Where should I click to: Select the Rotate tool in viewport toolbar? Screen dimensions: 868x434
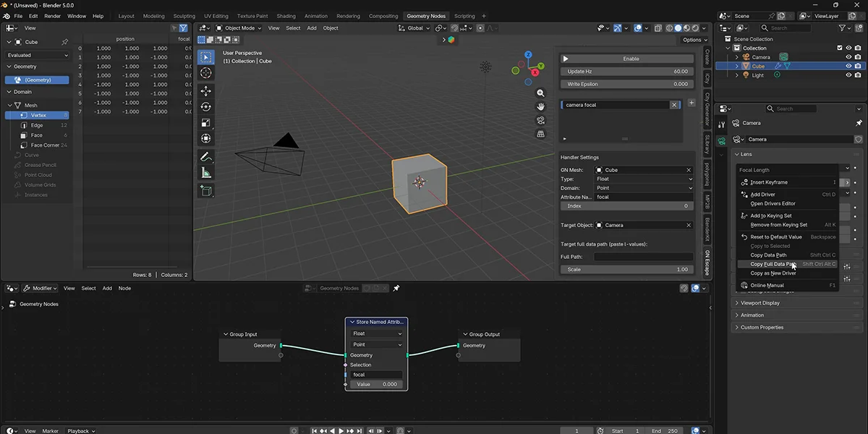(x=206, y=106)
